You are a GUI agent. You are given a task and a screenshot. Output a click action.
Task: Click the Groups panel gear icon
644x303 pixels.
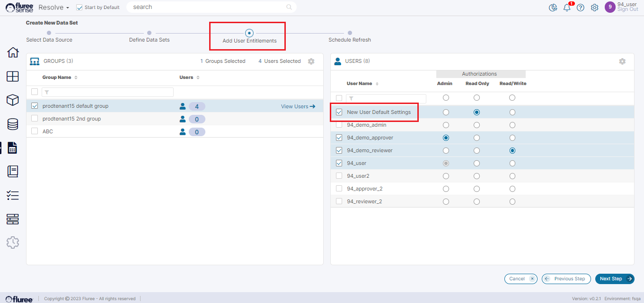coord(311,61)
